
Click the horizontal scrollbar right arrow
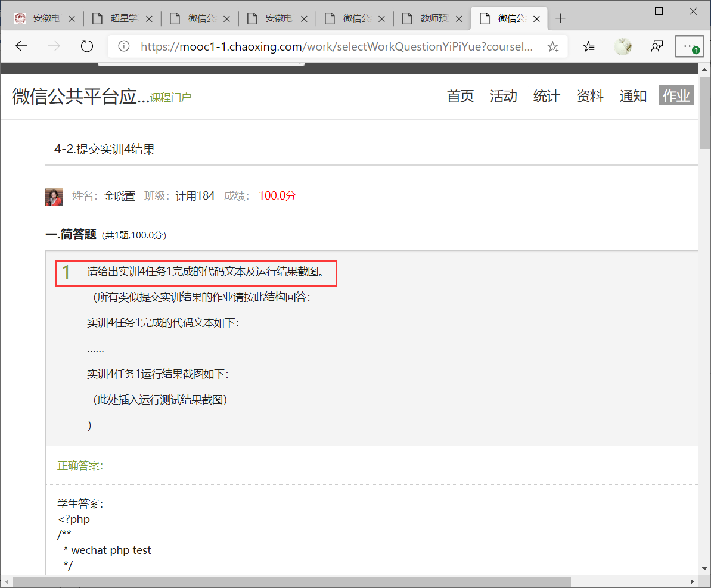click(692, 581)
